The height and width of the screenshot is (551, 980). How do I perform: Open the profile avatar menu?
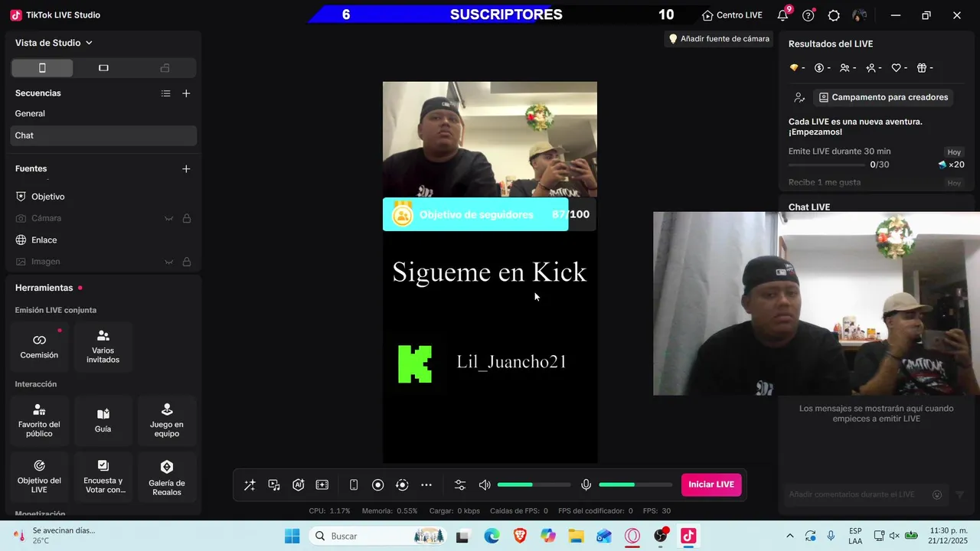tap(859, 15)
